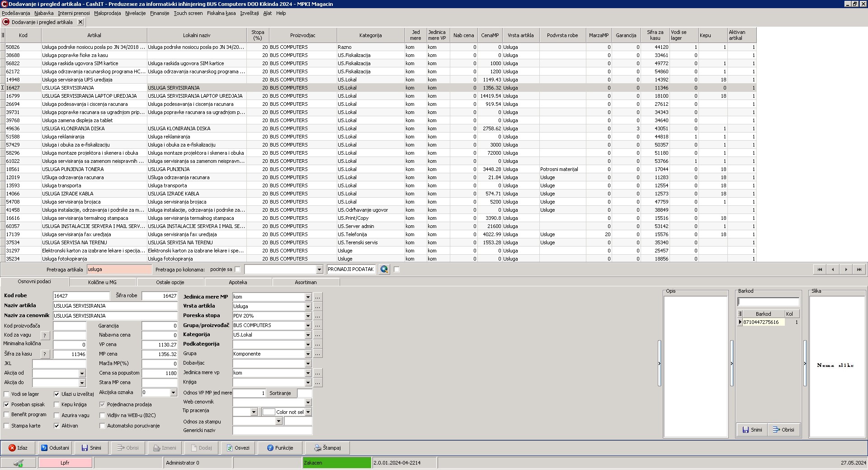Expand the Pretraga po kolonama dropdown
Screen dimensions: 868x470
pos(319,270)
